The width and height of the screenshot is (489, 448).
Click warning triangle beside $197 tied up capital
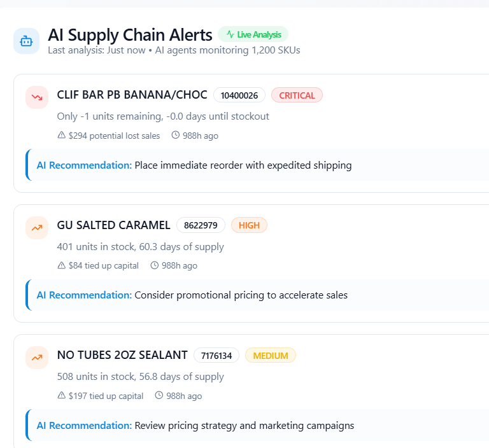pos(62,396)
